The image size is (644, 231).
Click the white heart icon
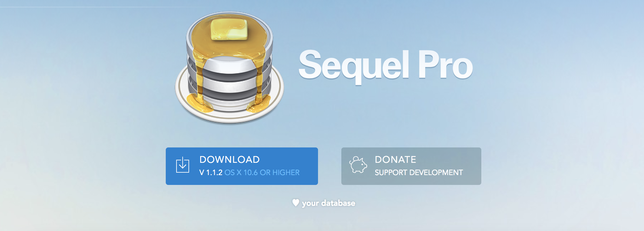point(296,203)
